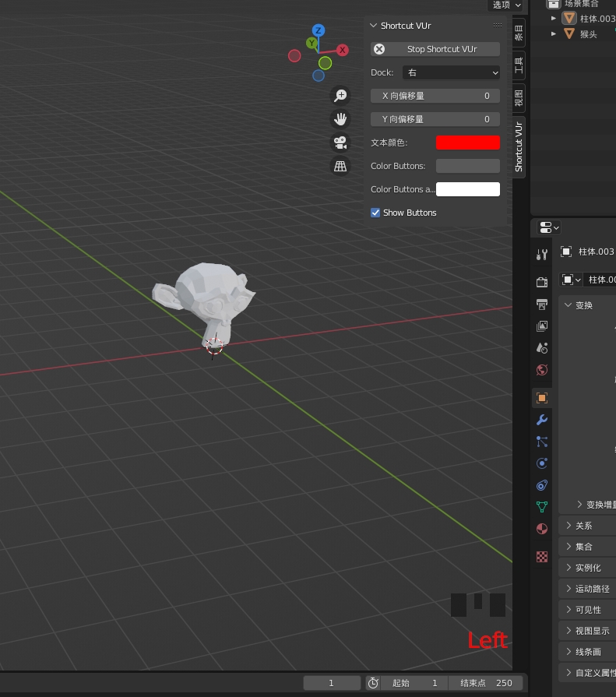
Task: Click the pan hand icon in viewport
Action: 340,119
